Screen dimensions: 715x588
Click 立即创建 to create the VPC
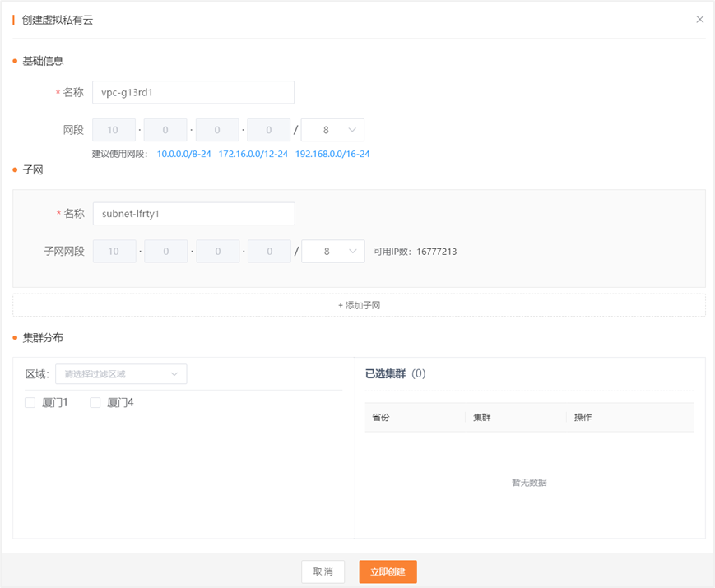[x=388, y=572]
